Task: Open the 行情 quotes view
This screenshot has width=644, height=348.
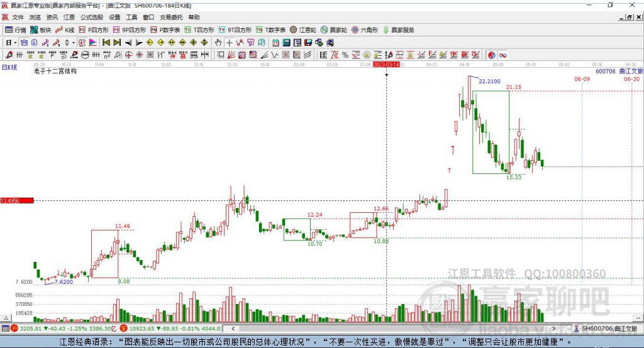Action: tap(15, 30)
